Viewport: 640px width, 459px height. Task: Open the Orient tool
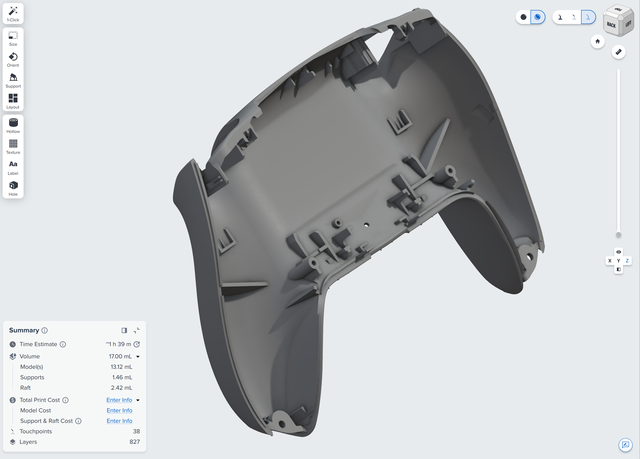point(13,60)
